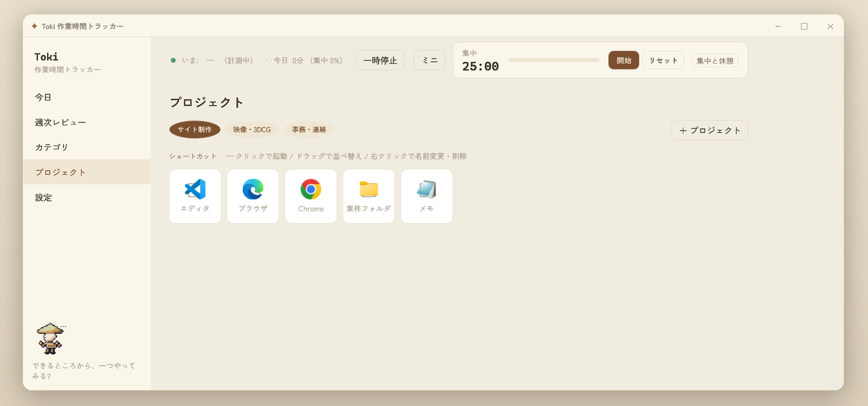This screenshot has height=406, width=868.
Task: Click the focus timer progress bar
Action: [554, 60]
